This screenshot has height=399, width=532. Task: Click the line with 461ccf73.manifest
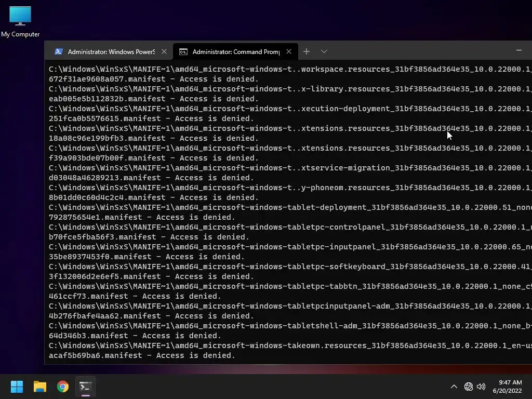135,296
